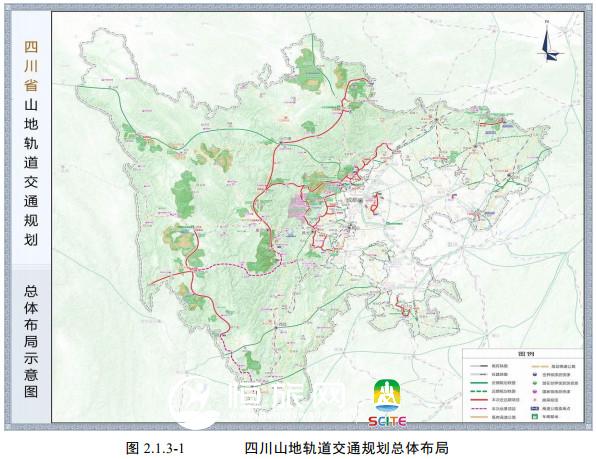
Task: Click the small yellow dot legend symbol
Action: click(535, 400)
